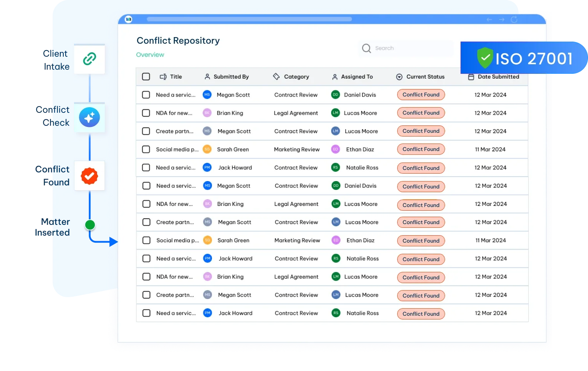Click the ISO 27001 badge
The height and width of the screenshot is (371, 588).
tap(524, 58)
